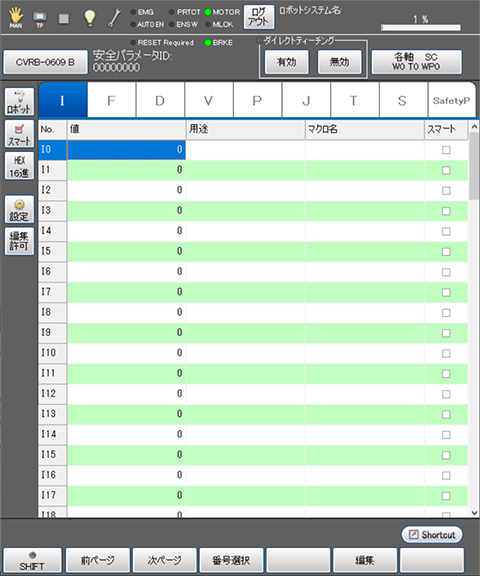Open the Shortcut expander button
This screenshot has height=576, width=480.
(432, 534)
